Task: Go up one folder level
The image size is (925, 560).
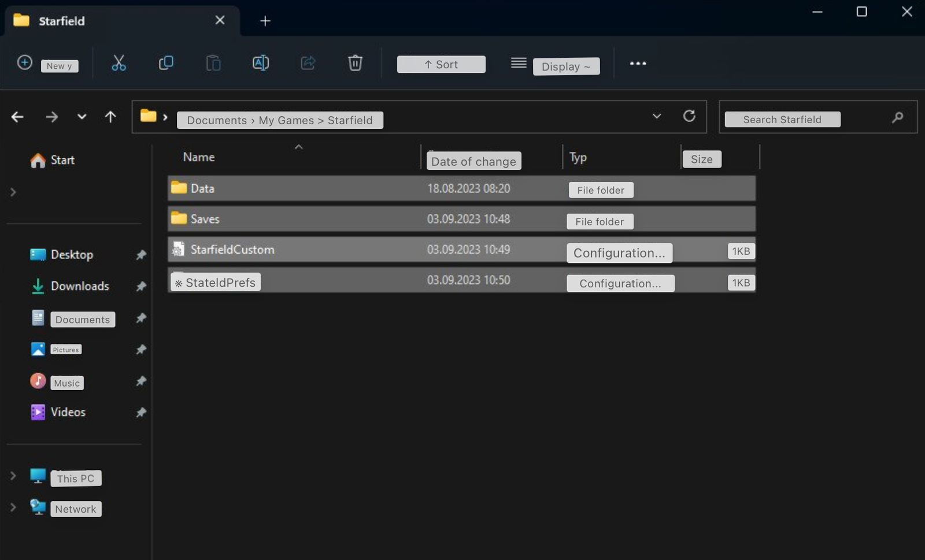Action: click(x=110, y=117)
